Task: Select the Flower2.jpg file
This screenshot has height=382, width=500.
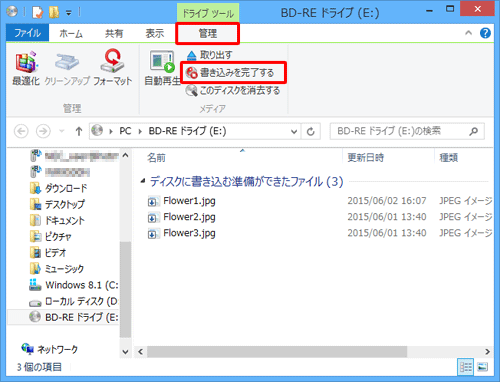Action: click(189, 217)
